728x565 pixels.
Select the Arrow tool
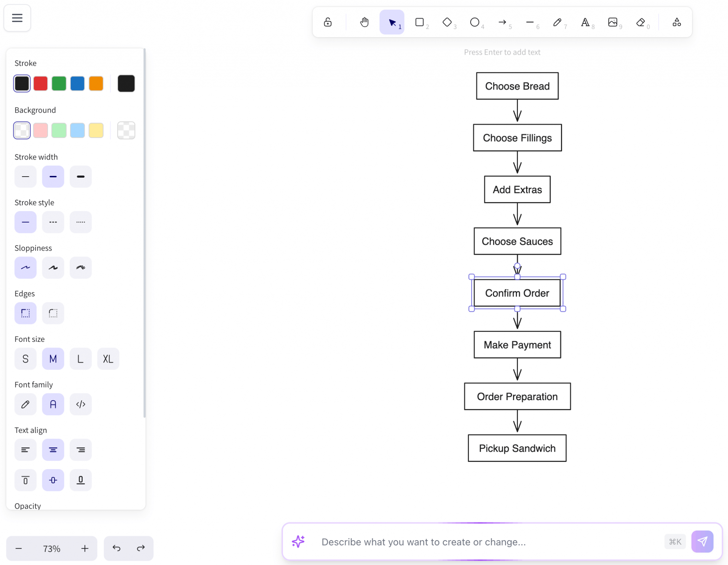(503, 22)
